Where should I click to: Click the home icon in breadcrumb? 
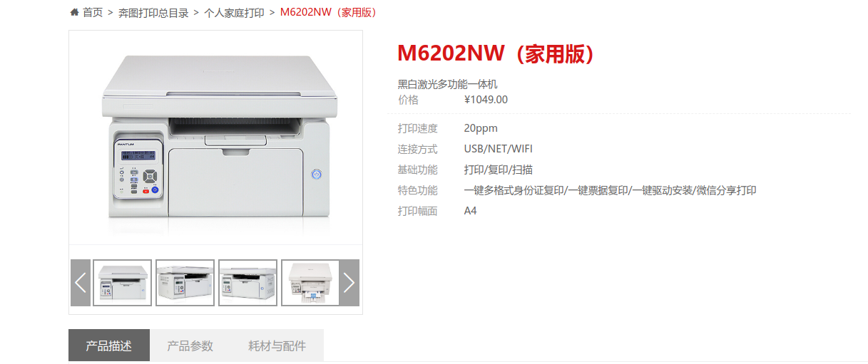[74, 12]
